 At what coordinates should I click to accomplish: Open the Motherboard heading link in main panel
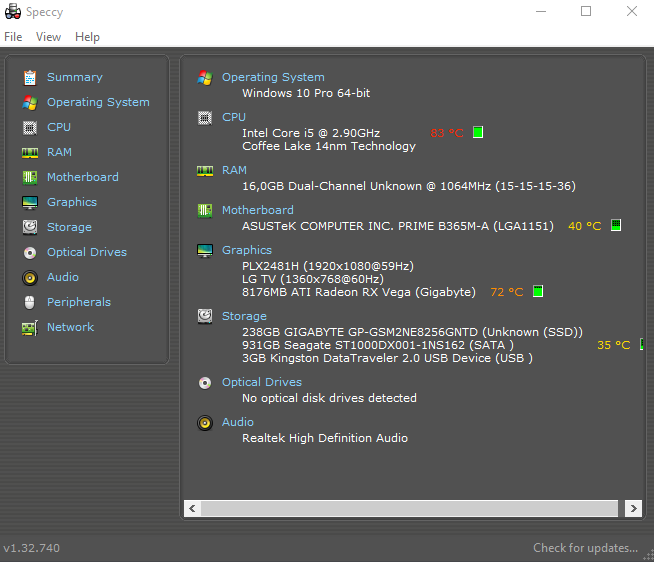258,210
